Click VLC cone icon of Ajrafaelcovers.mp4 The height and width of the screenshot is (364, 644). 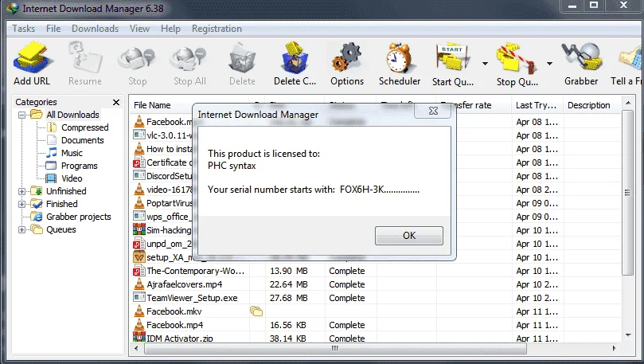tap(139, 284)
